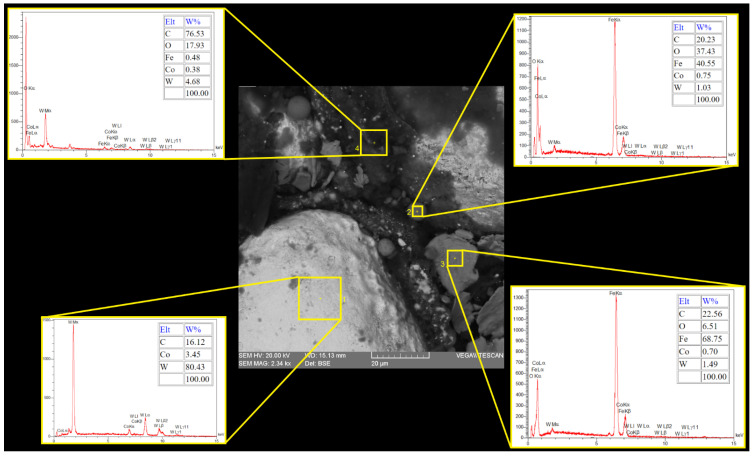
Task: Click the 40.55 Fe value cell
Action: click(x=708, y=64)
